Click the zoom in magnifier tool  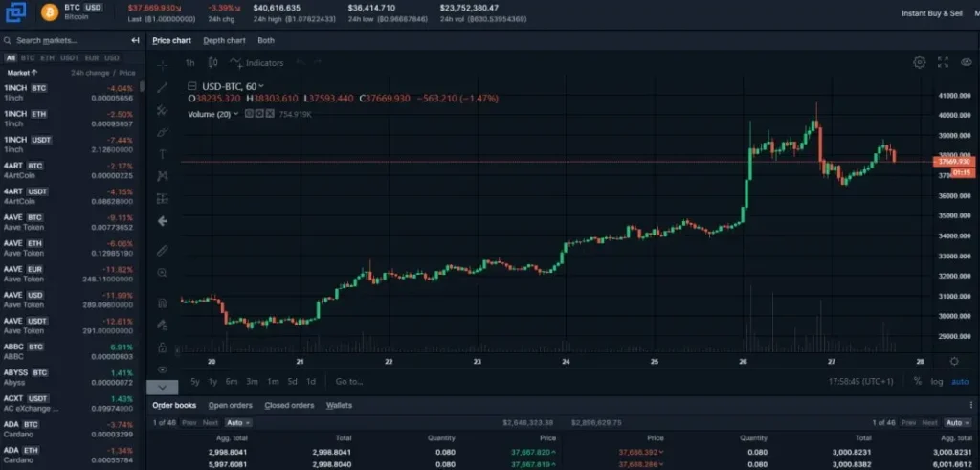(x=162, y=273)
